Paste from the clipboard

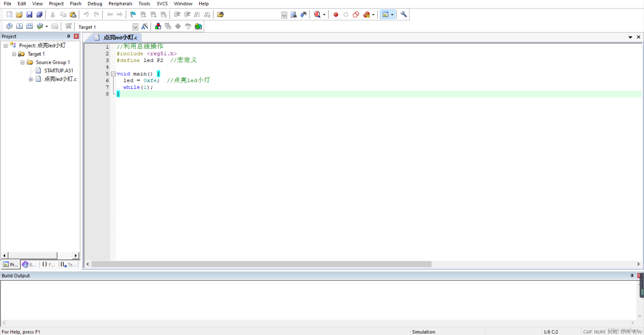click(73, 14)
